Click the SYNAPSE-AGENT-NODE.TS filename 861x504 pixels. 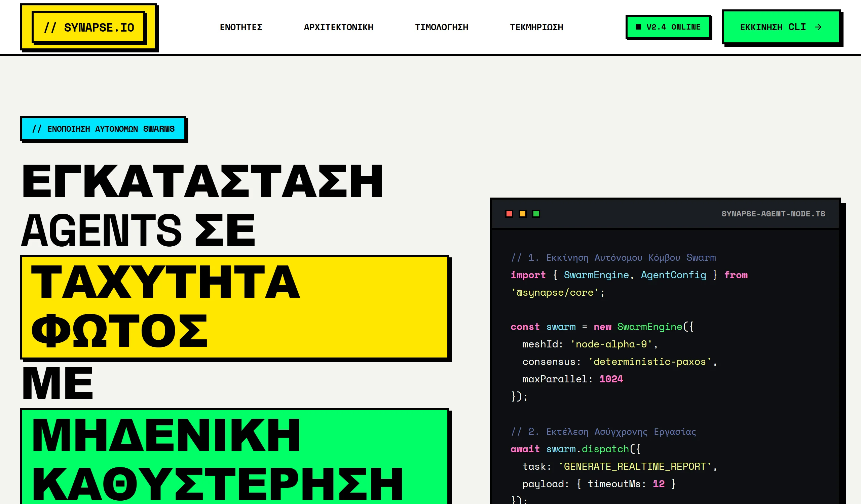point(773,214)
